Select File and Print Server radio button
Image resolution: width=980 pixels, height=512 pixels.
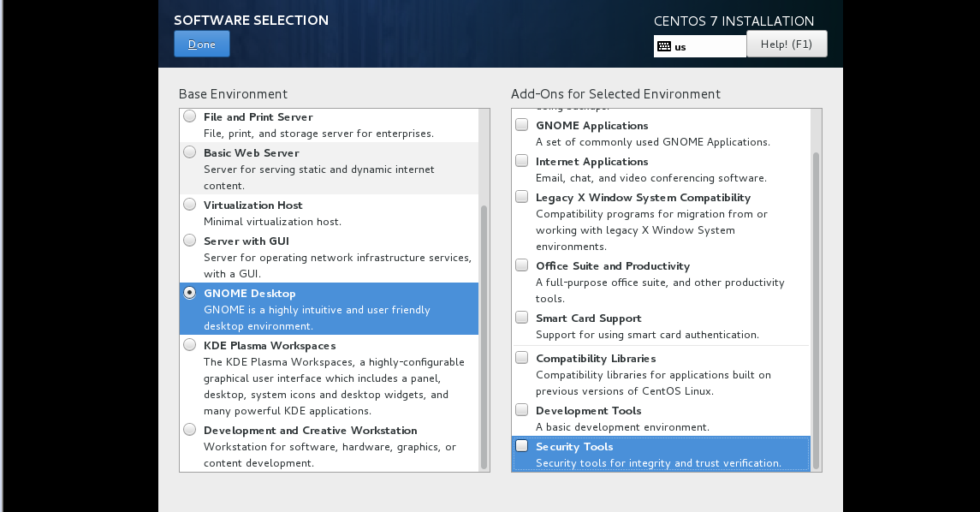coord(189,116)
